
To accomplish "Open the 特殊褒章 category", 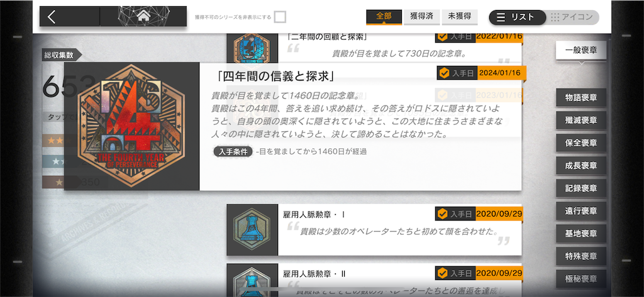I will point(581,256).
